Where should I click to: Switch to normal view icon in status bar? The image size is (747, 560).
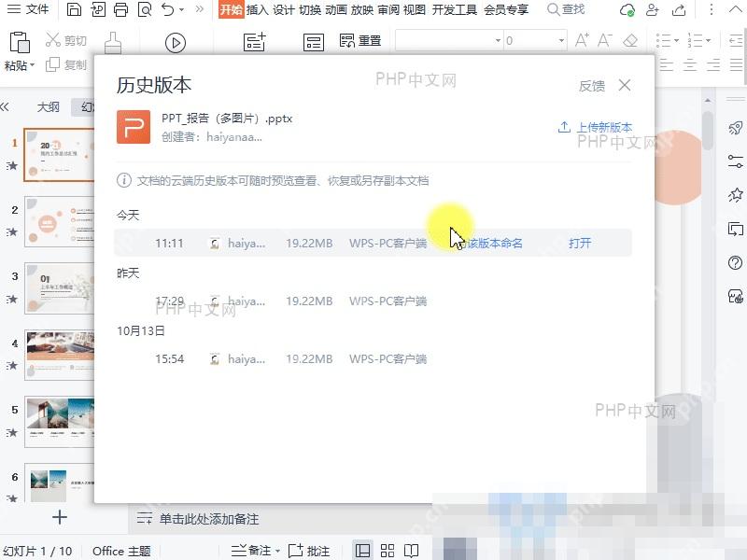point(362,551)
